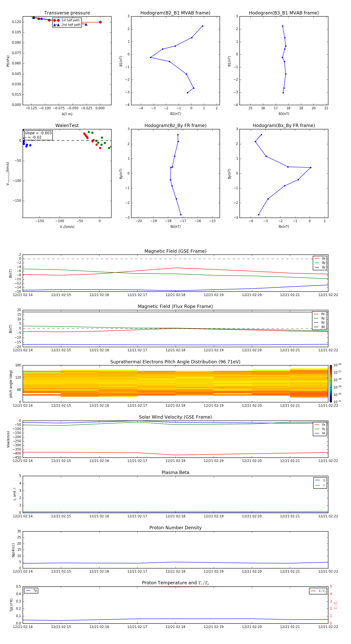Viewport: 351px width, 644px height.
Task: Click the pitch angle colorbar strip
Action: point(331,384)
